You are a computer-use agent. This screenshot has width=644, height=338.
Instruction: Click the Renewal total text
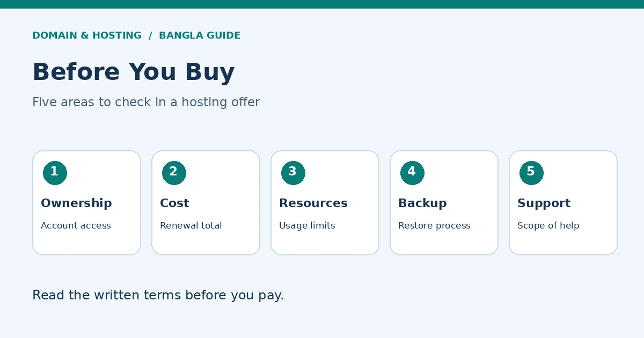pos(191,226)
